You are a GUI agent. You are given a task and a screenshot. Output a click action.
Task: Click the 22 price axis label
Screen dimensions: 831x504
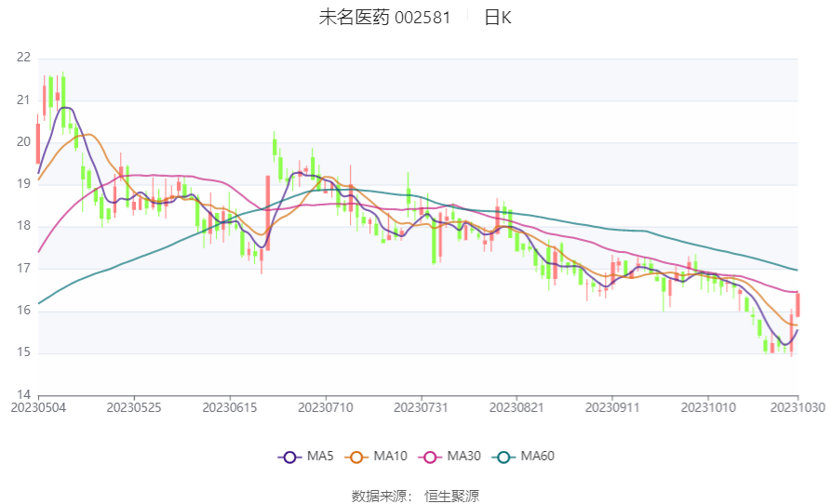click(x=24, y=58)
